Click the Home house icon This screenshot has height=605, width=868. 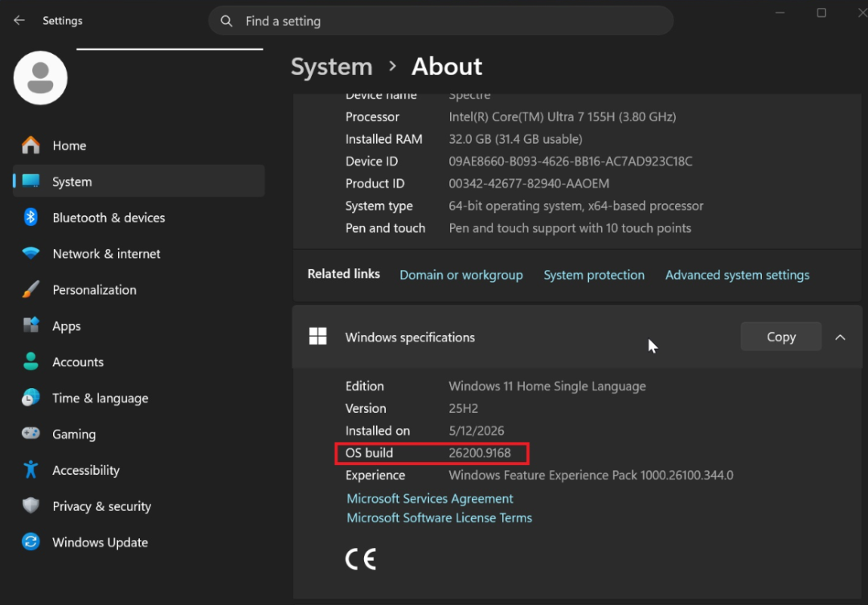coord(31,145)
